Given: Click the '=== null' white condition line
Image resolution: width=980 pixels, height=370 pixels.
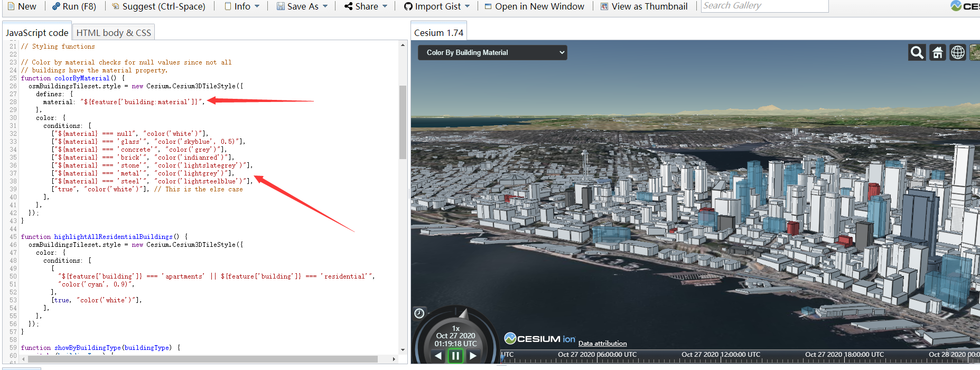Looking at the screenshot, I should [130, 134].
